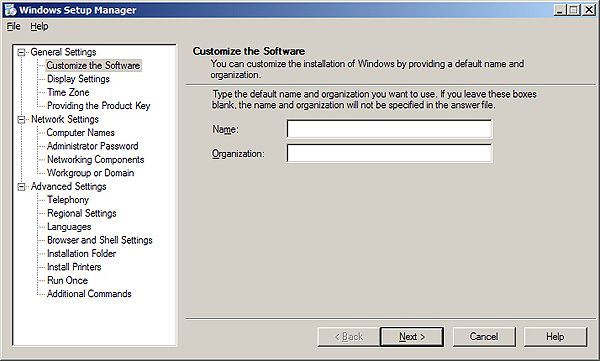Select Run Once tree item
This screenshot has height=361, width=600.
point(67,281)
